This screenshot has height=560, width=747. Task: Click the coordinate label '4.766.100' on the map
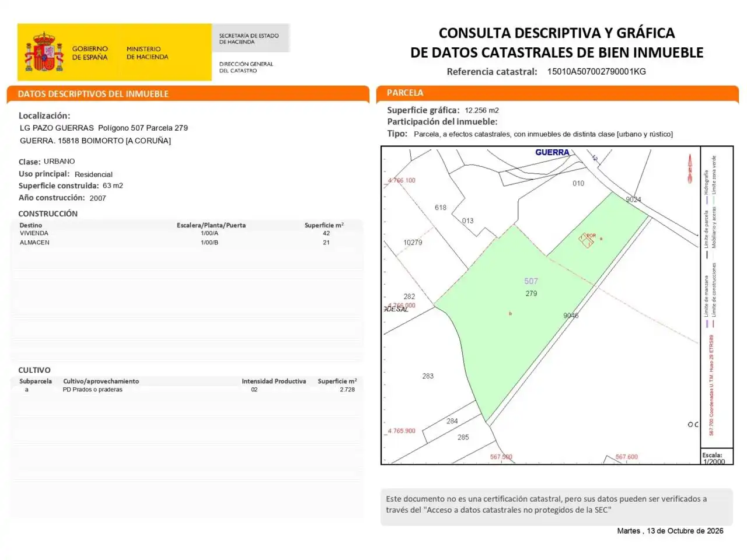click(402, 180)
